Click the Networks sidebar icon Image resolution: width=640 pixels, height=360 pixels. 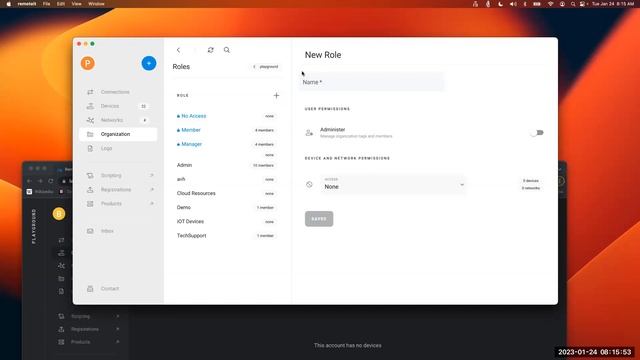[x=90, y=120]
